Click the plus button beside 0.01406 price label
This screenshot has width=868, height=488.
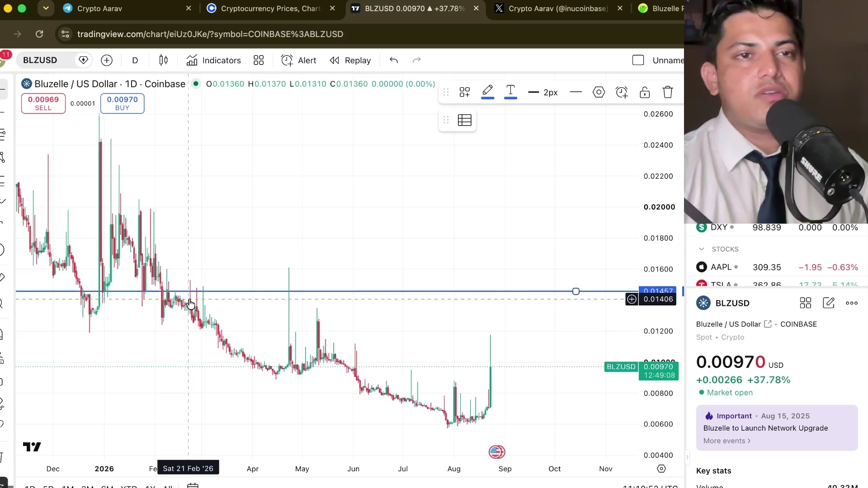[x=632, y=299]
